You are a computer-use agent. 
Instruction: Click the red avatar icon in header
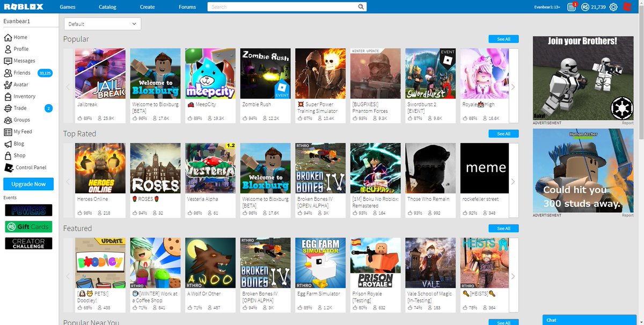627,7
